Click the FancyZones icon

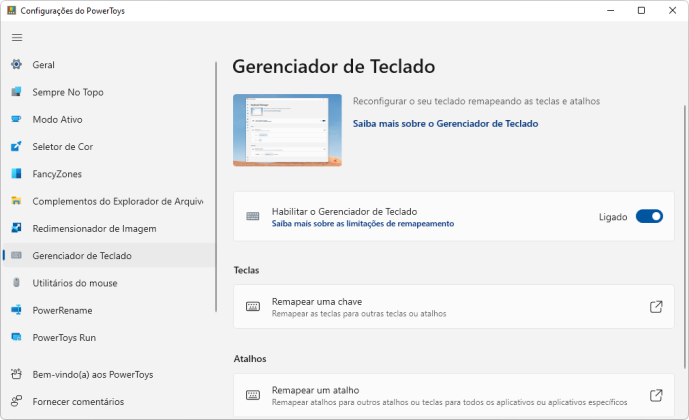(x=16, y=174)
